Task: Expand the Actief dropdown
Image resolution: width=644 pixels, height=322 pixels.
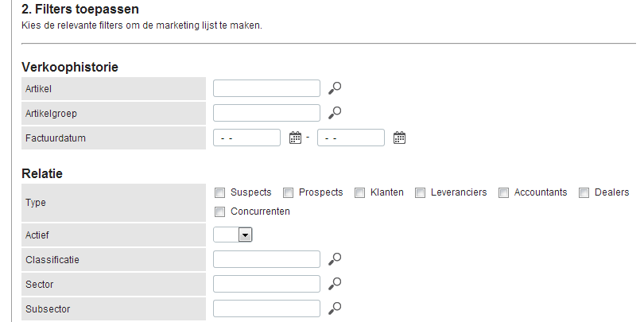Action: point(245,235)
